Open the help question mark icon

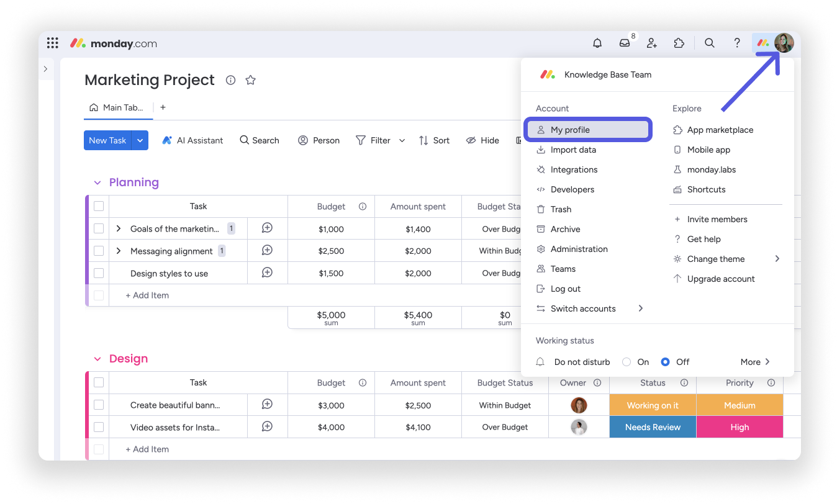[737, 43]
